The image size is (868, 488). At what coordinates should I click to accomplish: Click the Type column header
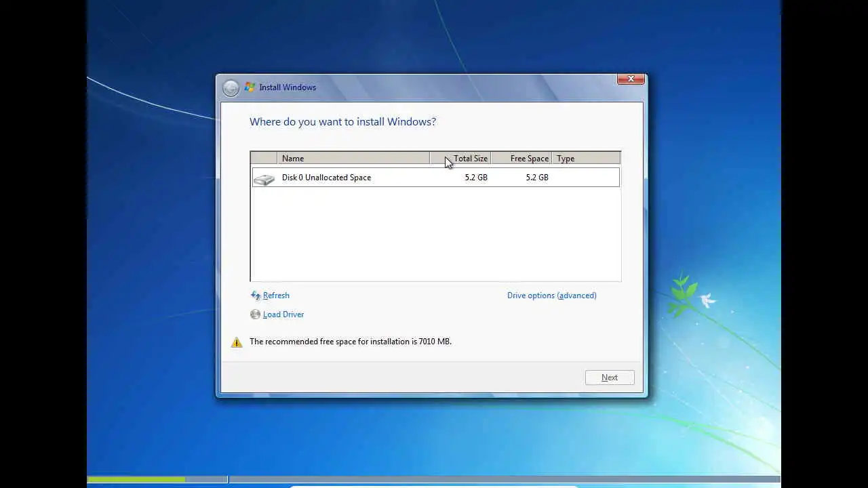(586, 159)
